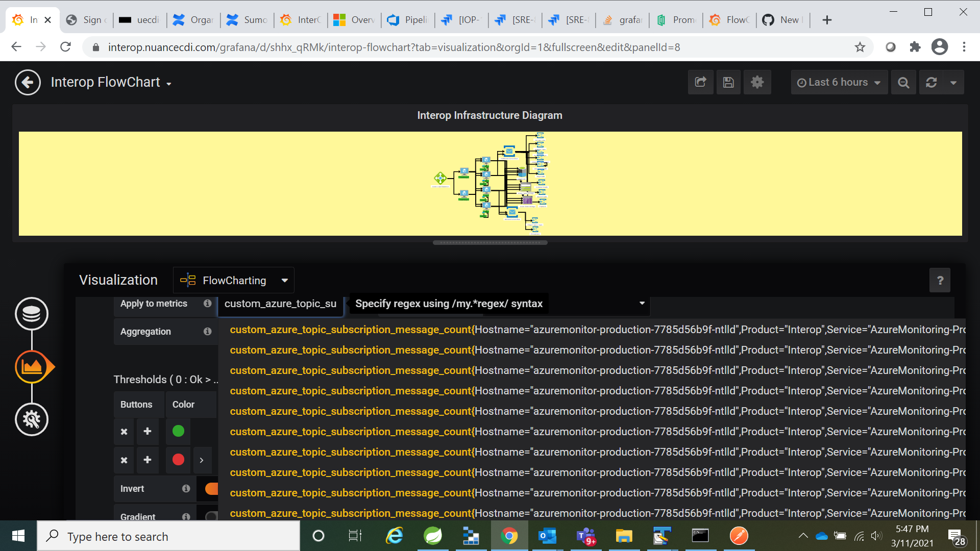This screenshot has width=980, height=551.
Task: Refresh the dashboard with the refresh icon
Action: pos(932,82)
